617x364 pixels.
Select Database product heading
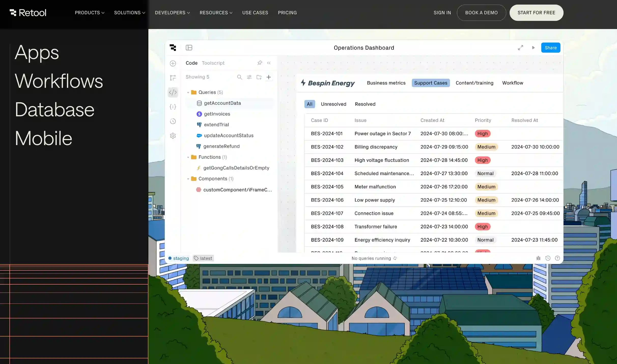pyautogui.click(x=54, y=110)
